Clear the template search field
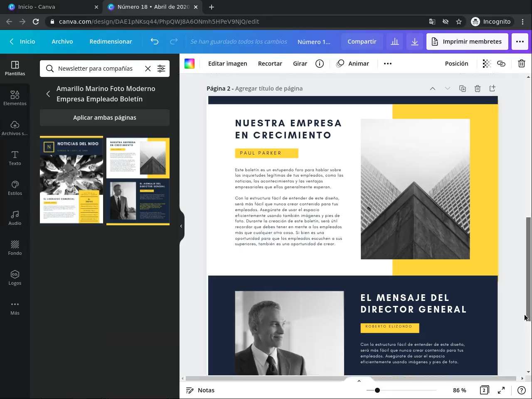The height and width of the screenshot is (399, 532). tap(148, 69)
